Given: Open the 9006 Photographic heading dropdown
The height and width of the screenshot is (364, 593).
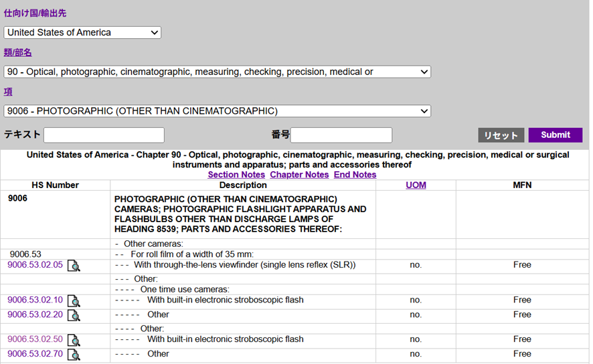Looking at the screenshot, I should click(x=217, y=111).
